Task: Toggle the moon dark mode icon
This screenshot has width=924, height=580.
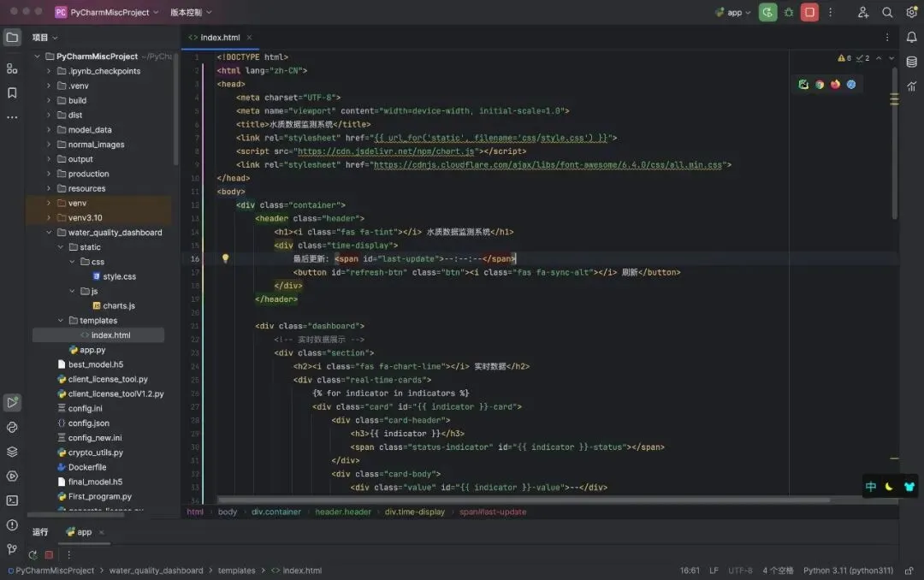Action: [x=889, y=487]
